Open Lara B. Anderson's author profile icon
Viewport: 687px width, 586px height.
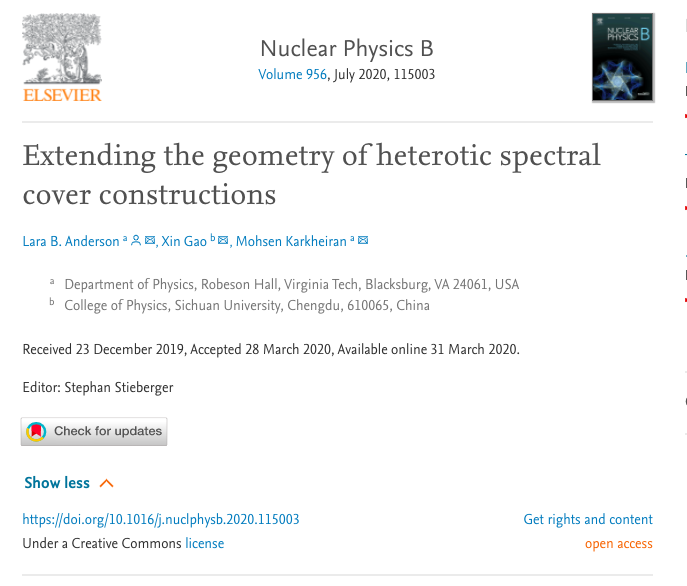click(x=136, y=241)
